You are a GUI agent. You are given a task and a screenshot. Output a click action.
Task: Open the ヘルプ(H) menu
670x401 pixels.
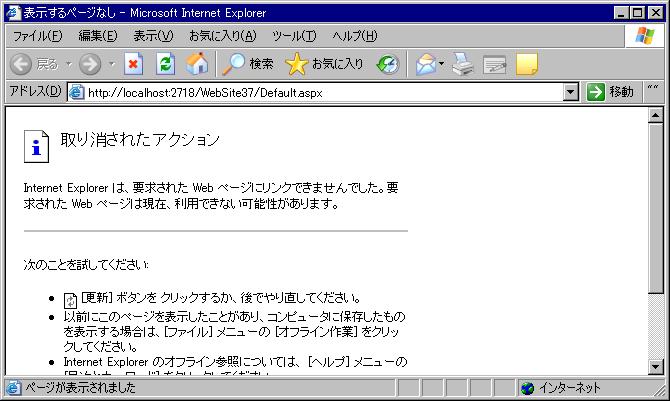(355, 36)
